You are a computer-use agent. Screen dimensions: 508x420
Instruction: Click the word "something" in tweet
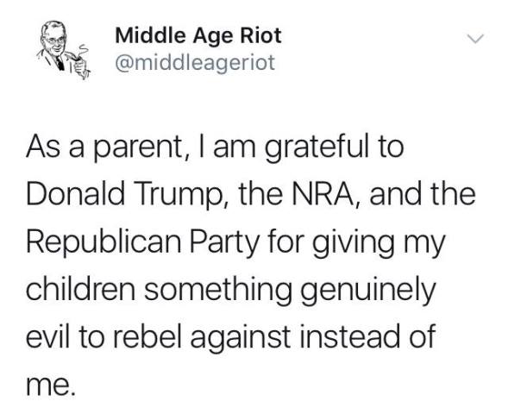[x=217, y=290]
